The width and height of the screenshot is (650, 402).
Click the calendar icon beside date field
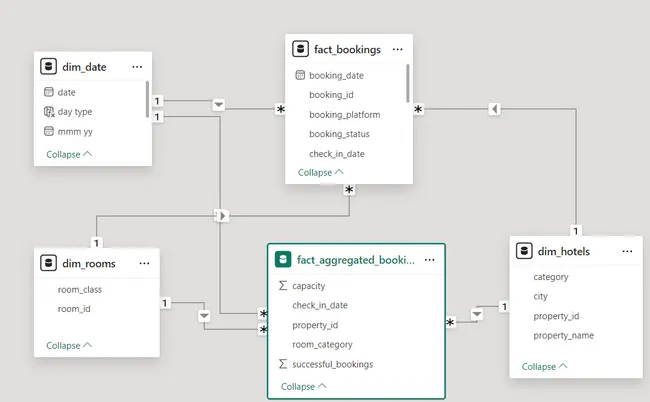tap(49, 92)
